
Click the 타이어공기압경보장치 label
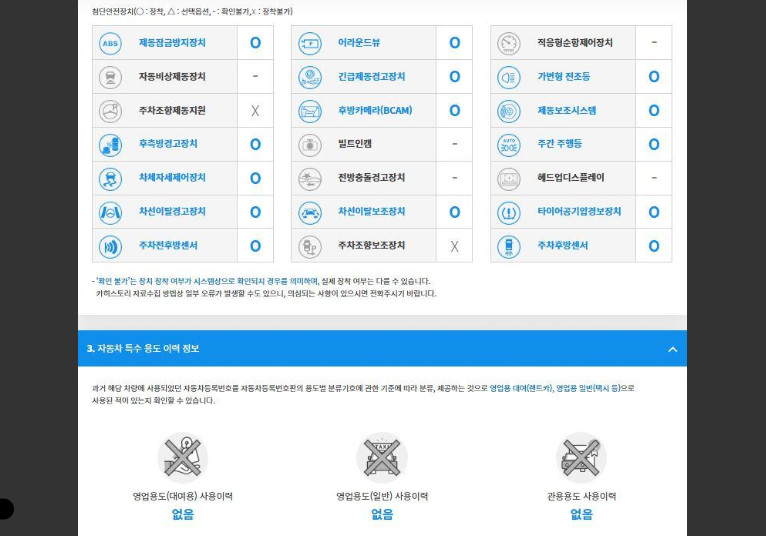pyautogui.click(x=579, y=211)
